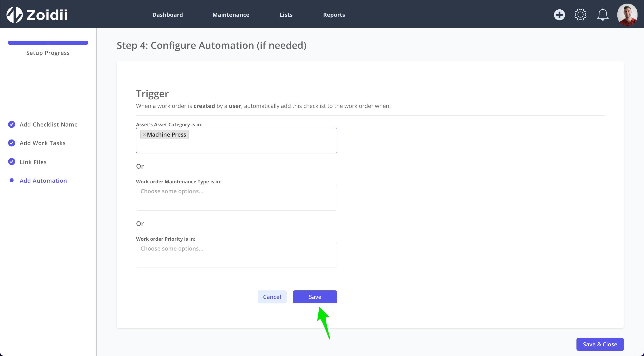The image size is (644, 356).
Task: Click the Step 4 Configure Automation heading
Action: point(212,46)
